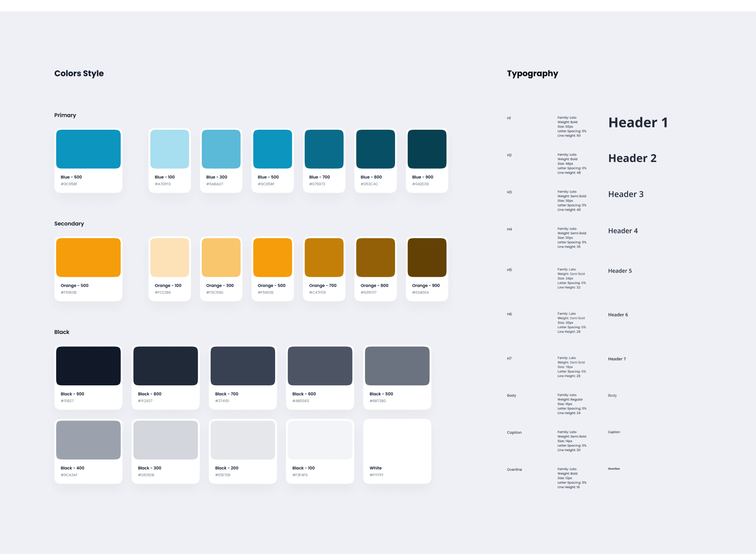Choose the Black - 600 color swatch
The image size is (756, 554).
tap(320, 366)
